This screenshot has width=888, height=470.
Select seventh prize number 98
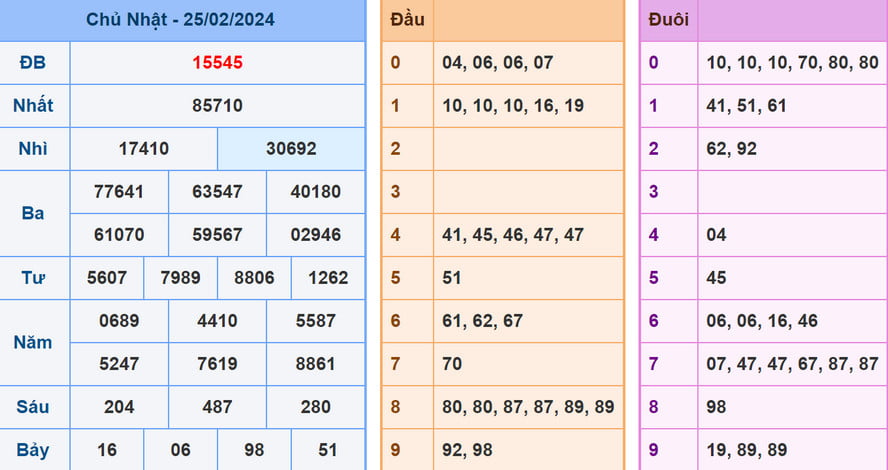pyautogui.click(x=254, y=450)
